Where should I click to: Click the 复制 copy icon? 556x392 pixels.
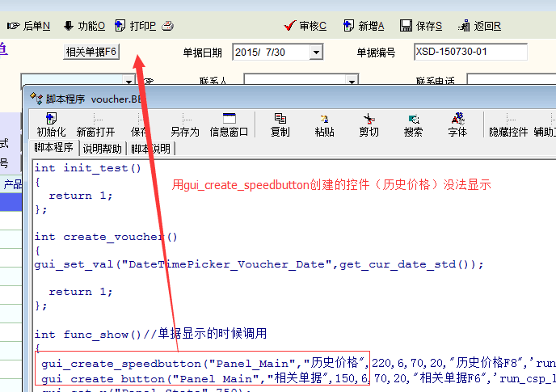click(x=280, y=124)
